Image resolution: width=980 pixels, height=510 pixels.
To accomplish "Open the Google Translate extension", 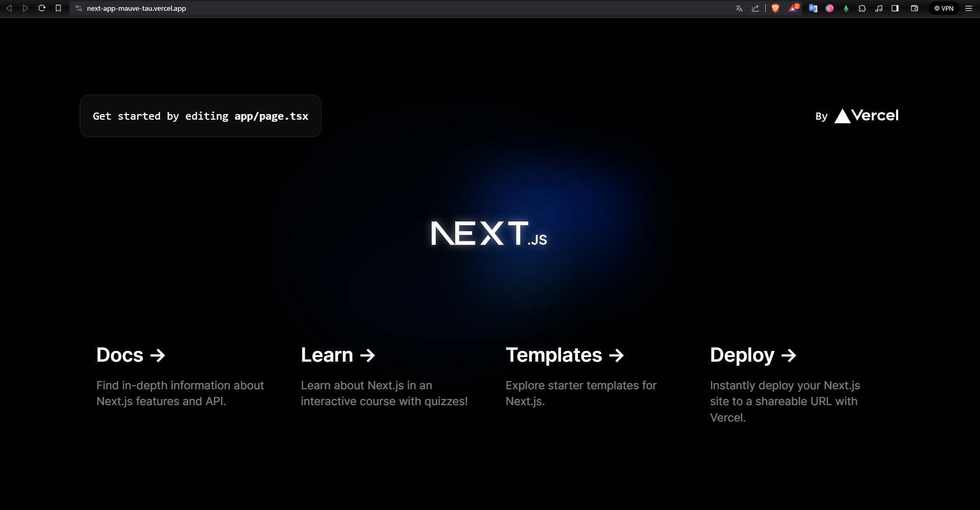I will 813,8.
